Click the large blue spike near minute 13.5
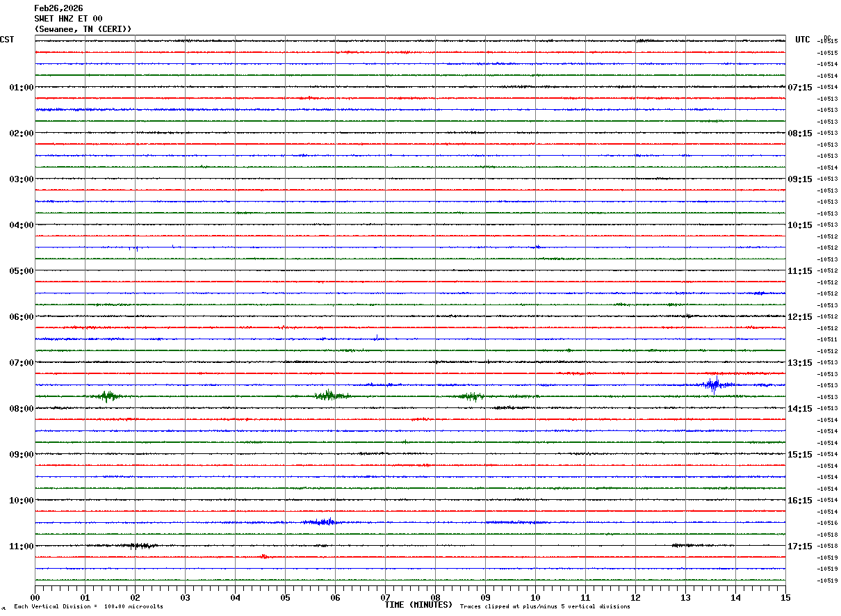This screenshot has width=841, height=616. click(x=712, y=384)
